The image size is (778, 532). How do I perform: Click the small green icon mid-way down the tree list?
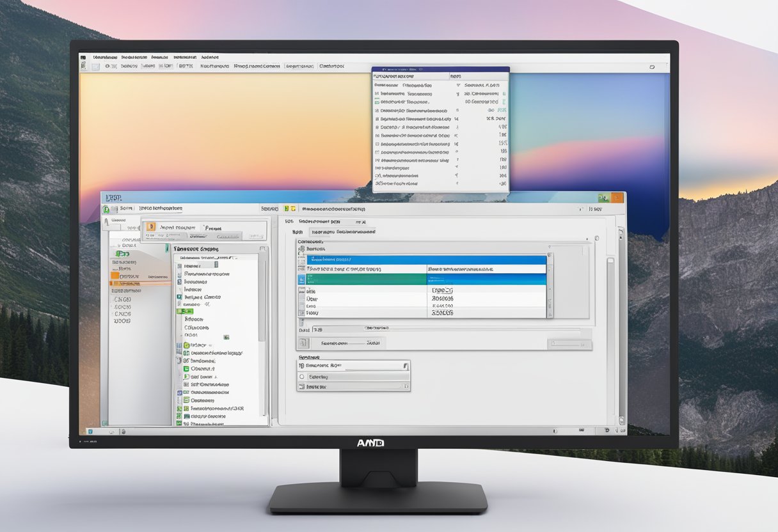point(226,336)
